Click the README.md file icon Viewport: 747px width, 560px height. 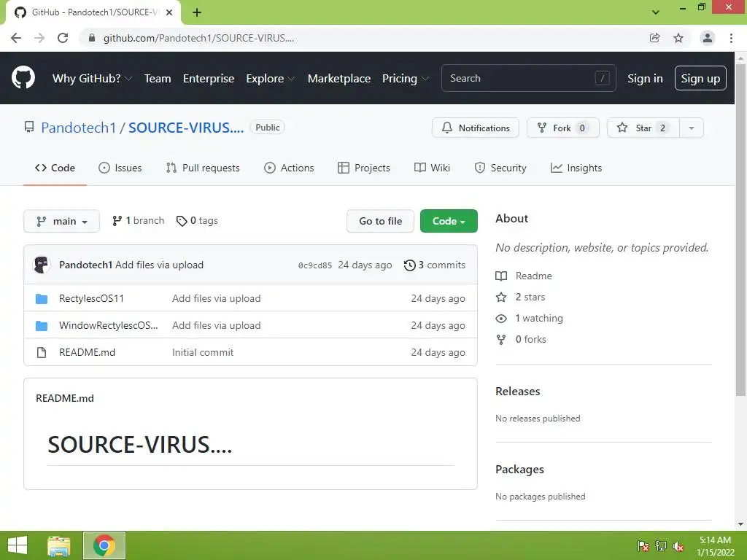click(x=42, y=352)
